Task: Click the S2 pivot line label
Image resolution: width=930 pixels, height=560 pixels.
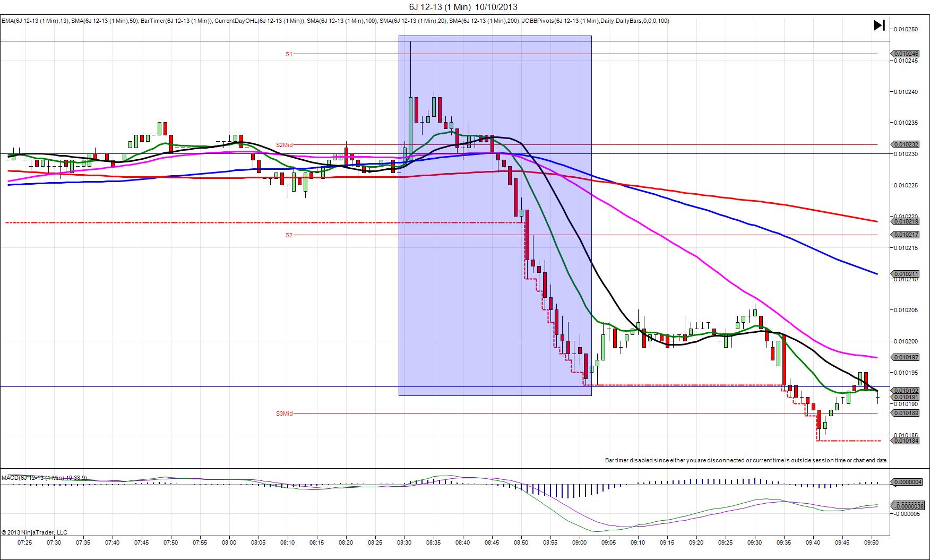Action: tap(289, 235)
